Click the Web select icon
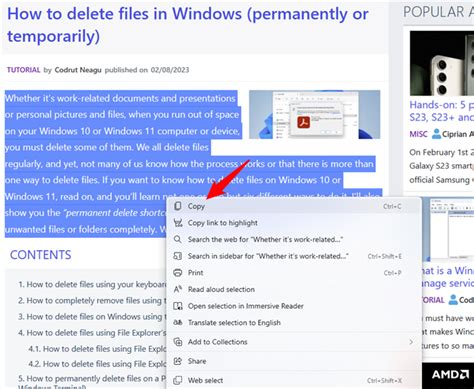This screenshot has width=474, height=389. tap(178, 380)
